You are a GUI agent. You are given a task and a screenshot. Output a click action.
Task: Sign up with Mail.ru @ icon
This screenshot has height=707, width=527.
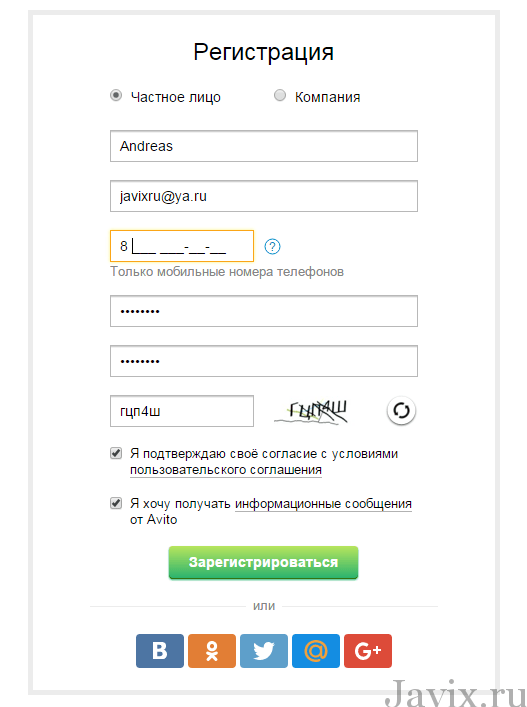tap(316, 651)
